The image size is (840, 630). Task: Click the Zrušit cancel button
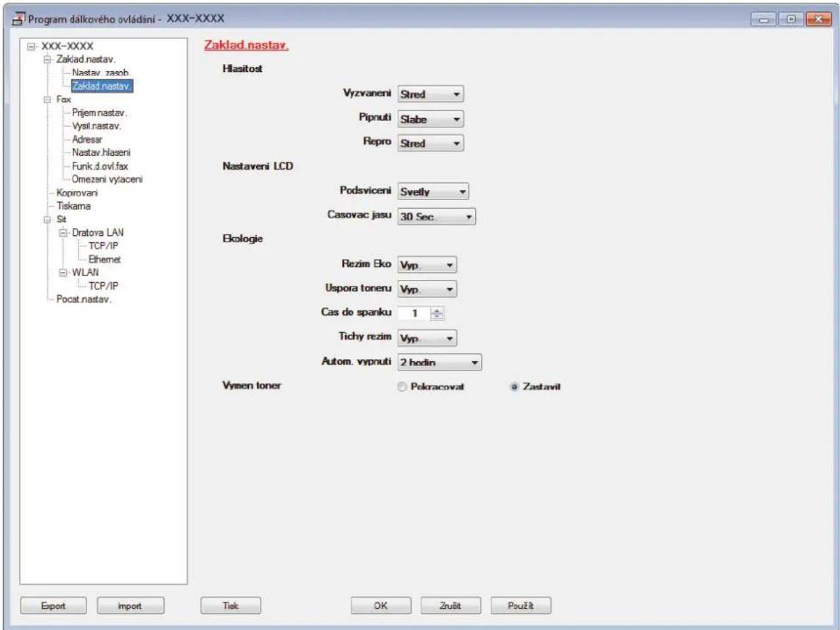click(451, 606)
